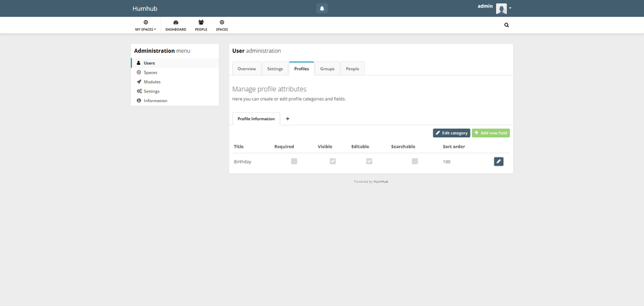Screen dimensions: 644x306
Task: Go to Dashboard in top navigation
Action: click(x=176, y=25)
